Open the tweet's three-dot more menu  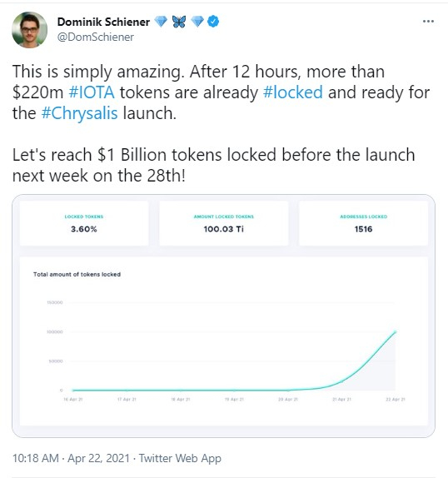428,22
